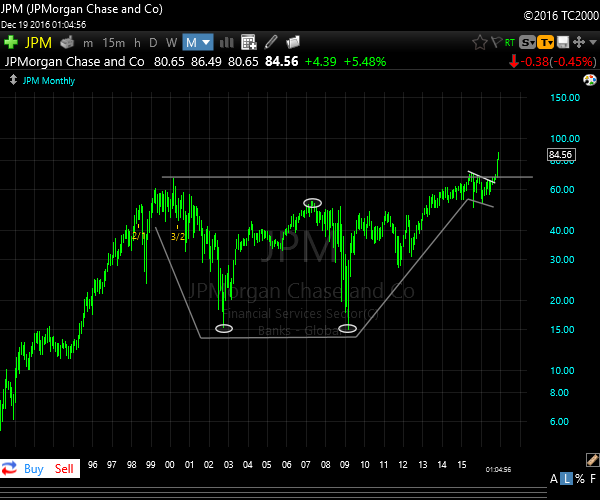Select the Daily 'D' timeframe
Image resolution: width=600 pixels, height=500 pixels.
pos(153,42)
